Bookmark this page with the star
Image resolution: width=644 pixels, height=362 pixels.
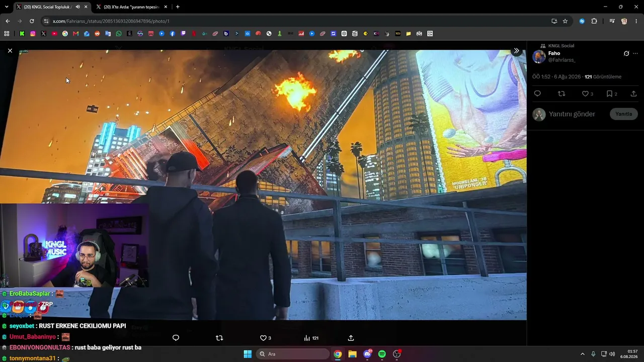[565, 21]
